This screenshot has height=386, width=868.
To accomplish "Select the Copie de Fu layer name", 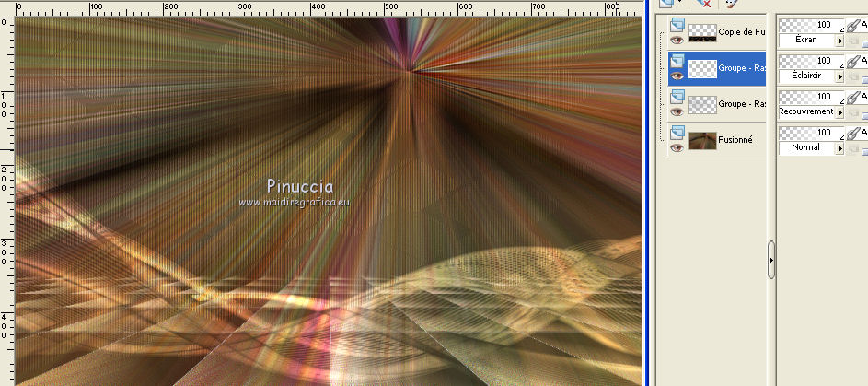I will (741, 32).
